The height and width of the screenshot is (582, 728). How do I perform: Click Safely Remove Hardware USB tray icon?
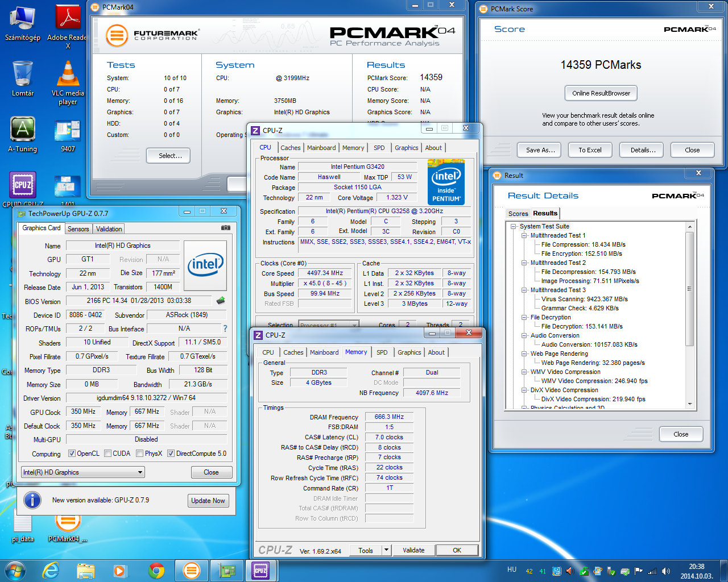pos(611,571)
